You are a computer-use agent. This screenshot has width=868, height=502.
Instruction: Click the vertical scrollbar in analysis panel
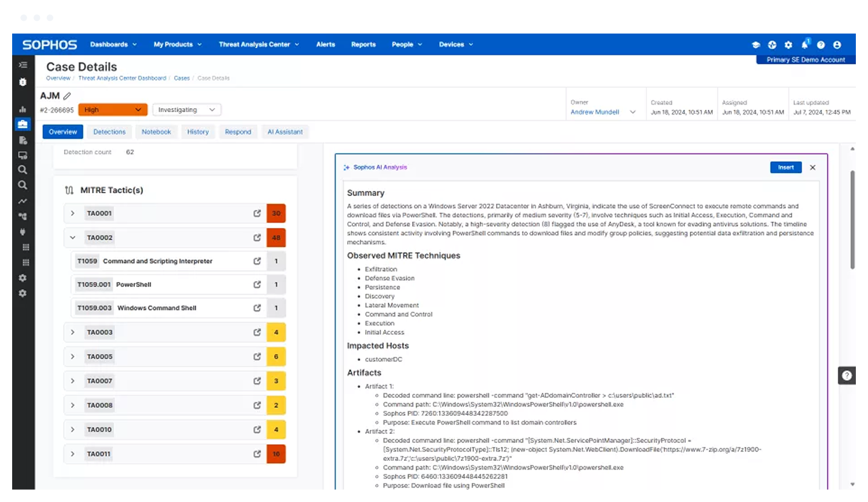tap(852, 220)
